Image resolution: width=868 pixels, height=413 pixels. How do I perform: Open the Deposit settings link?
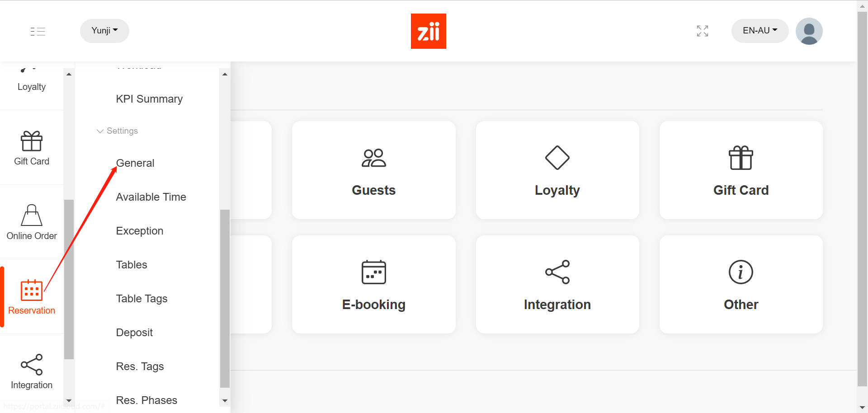[134, 333]
